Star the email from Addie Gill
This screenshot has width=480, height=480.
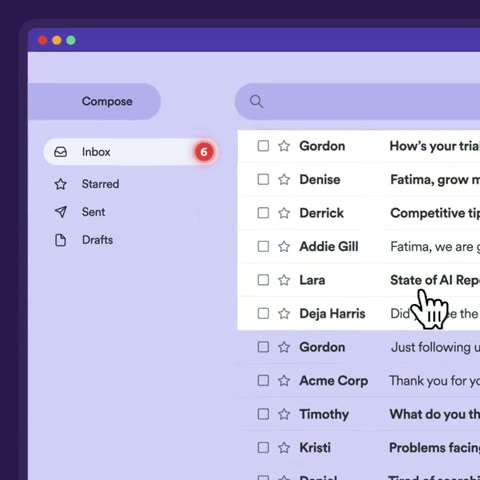coord(284,247)
